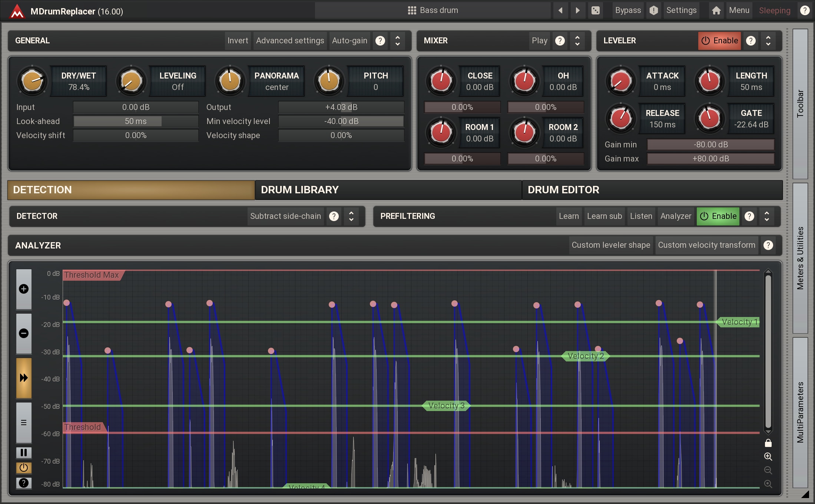Toggle Invert in General panel
815x504 pixels.
[238, 41]
